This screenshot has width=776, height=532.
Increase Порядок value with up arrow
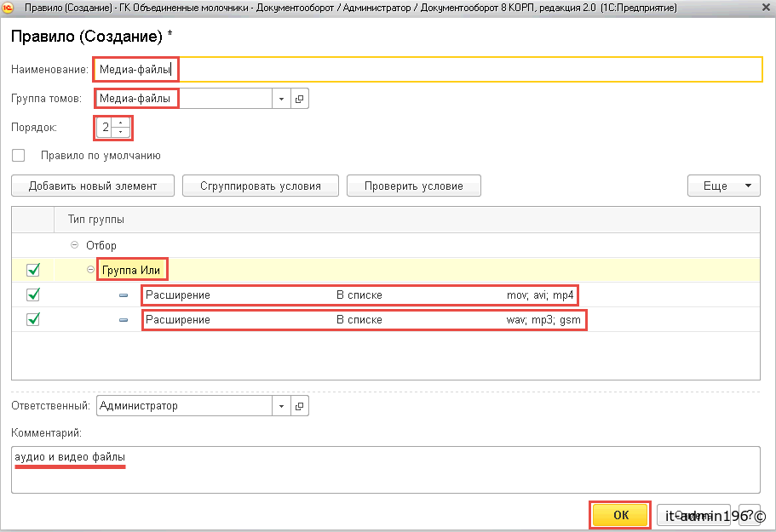click(120, 123)
